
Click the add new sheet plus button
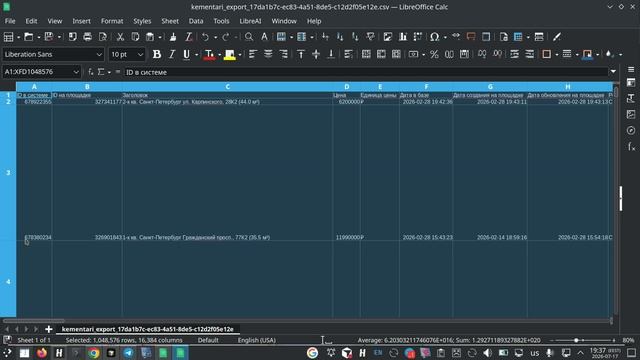tap(49, 329)
